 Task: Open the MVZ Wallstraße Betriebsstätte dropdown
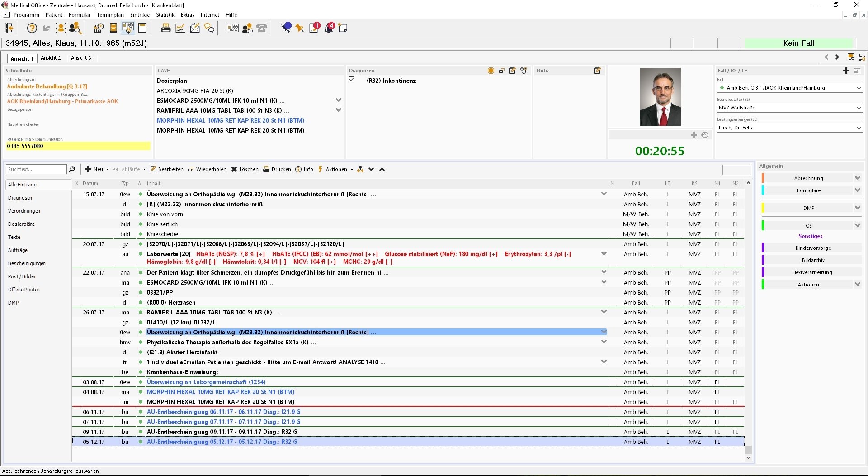(859, 108)
